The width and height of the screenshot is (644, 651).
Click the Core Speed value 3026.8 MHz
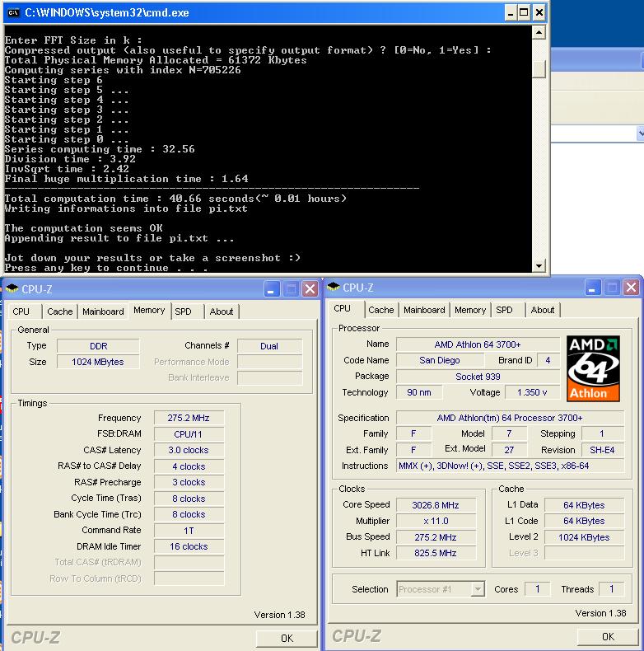(x=436, y=505)
